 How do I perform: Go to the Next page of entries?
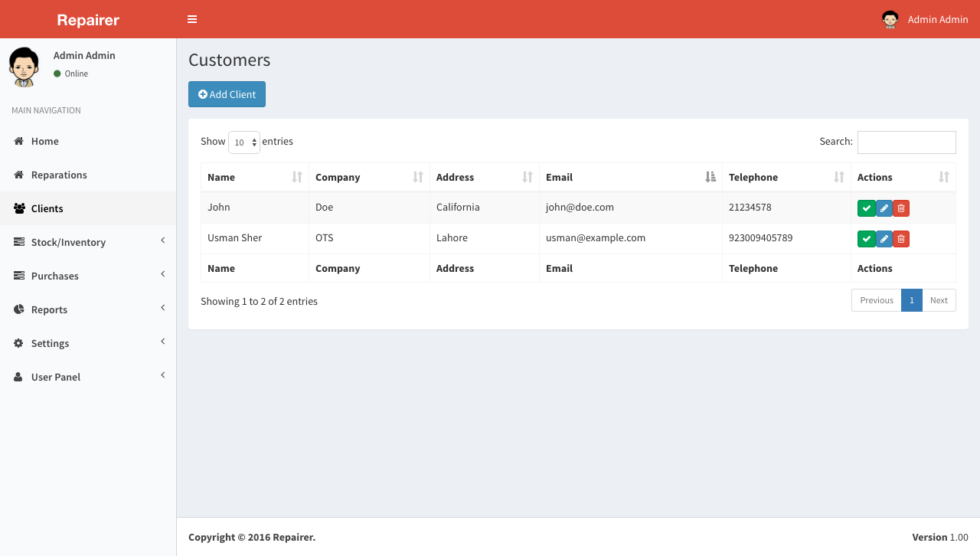point(939,300)
